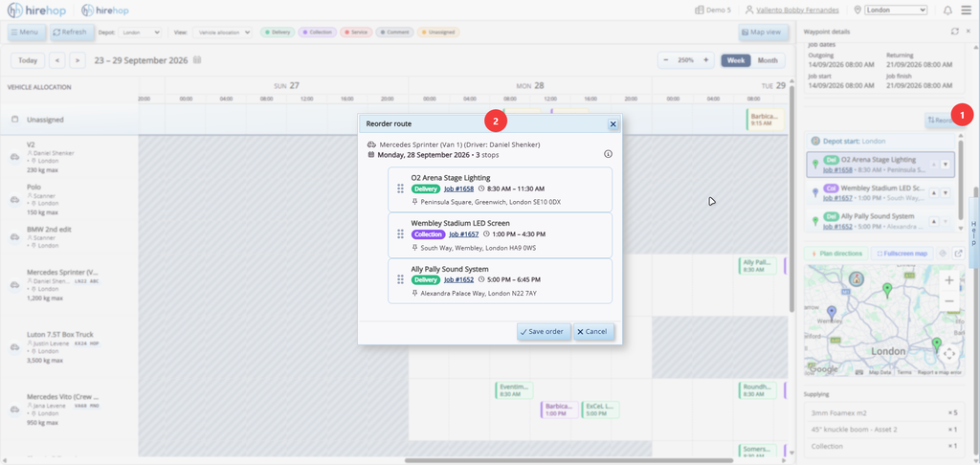Open map in external window icon
The height and width of the screenshot is (465, 980).
tap(959, 254)
